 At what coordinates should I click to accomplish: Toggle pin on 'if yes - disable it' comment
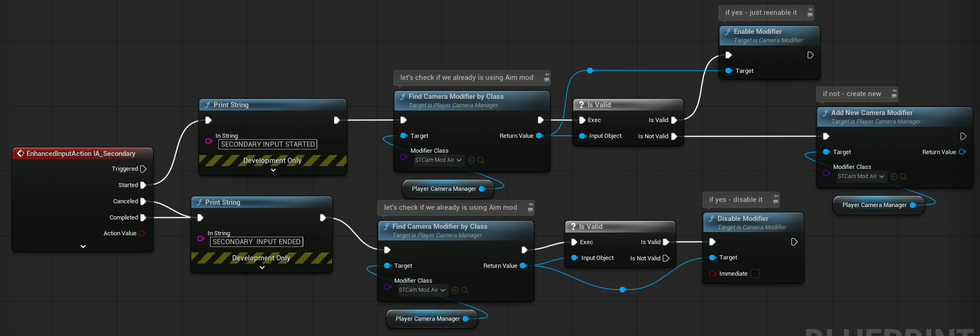[x=776, y=196]
